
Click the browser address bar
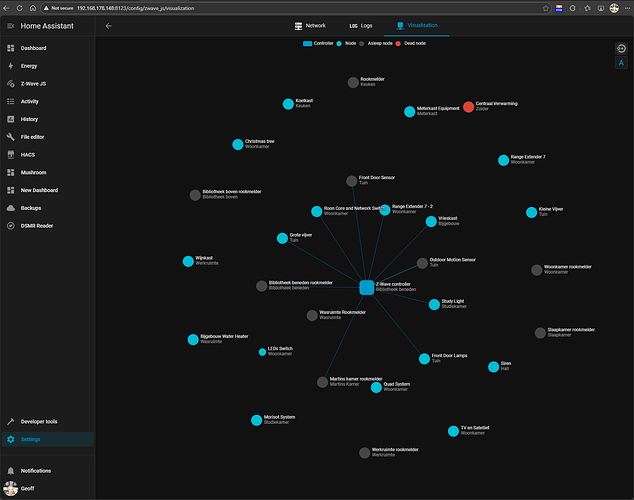pyautogui.click(x=295, y=8)
